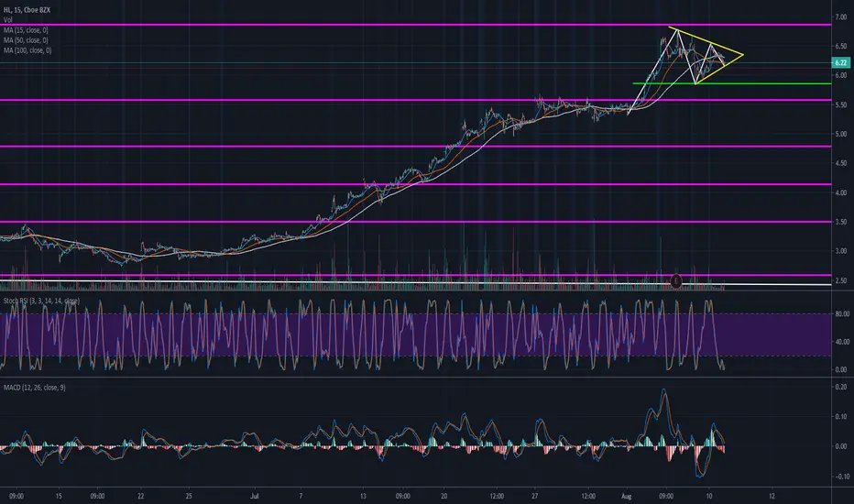Click the 7.00 price axis label
Viewport: 854px width, 504px height.
pyautogui.click(x=841, y=17)
